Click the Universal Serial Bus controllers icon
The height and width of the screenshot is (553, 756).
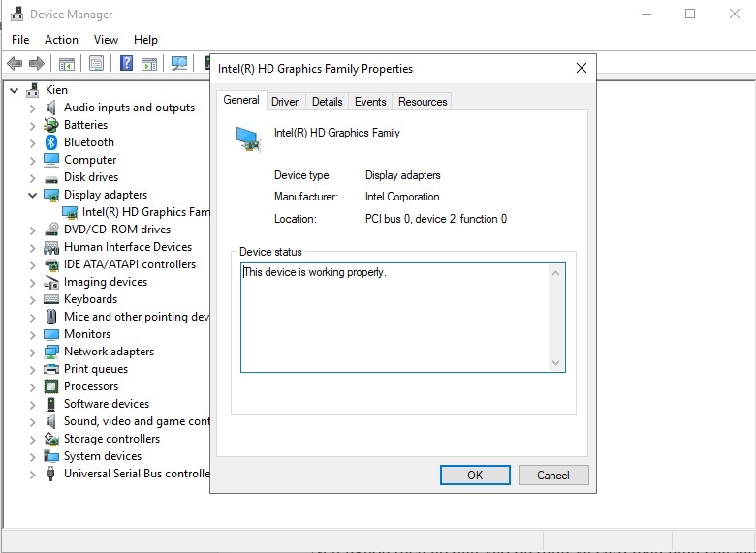[x=51, y=474]
